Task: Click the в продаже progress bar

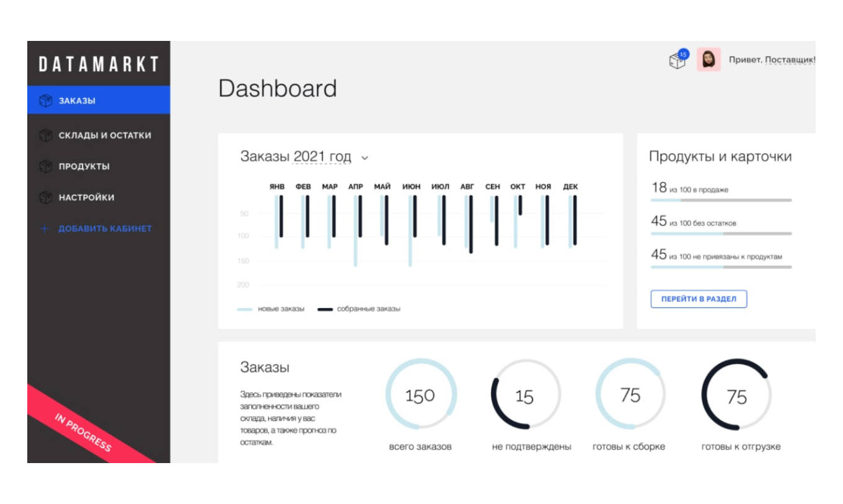Action: click(721, 200)
